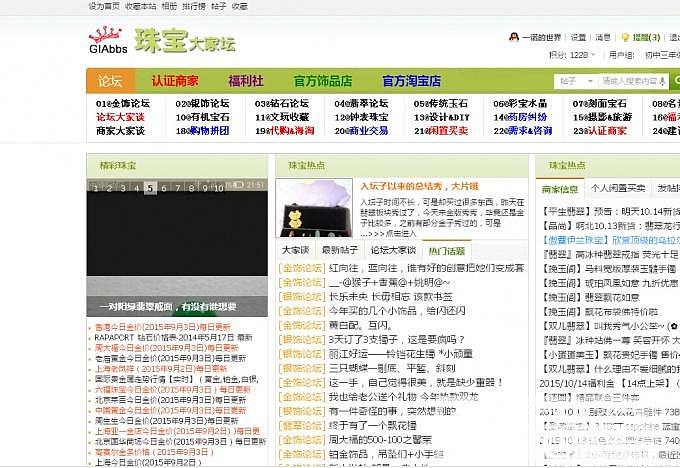Click the 珠宝大家坛 title graphic
This screenshot has width=680, height=468.
pyautogui.click(x=185, y=41)
